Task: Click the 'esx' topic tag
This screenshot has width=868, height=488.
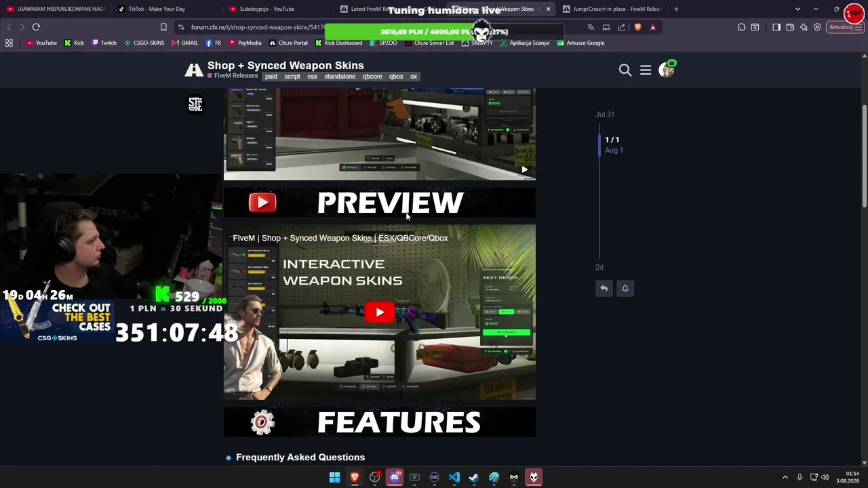Action: (312, 77)
